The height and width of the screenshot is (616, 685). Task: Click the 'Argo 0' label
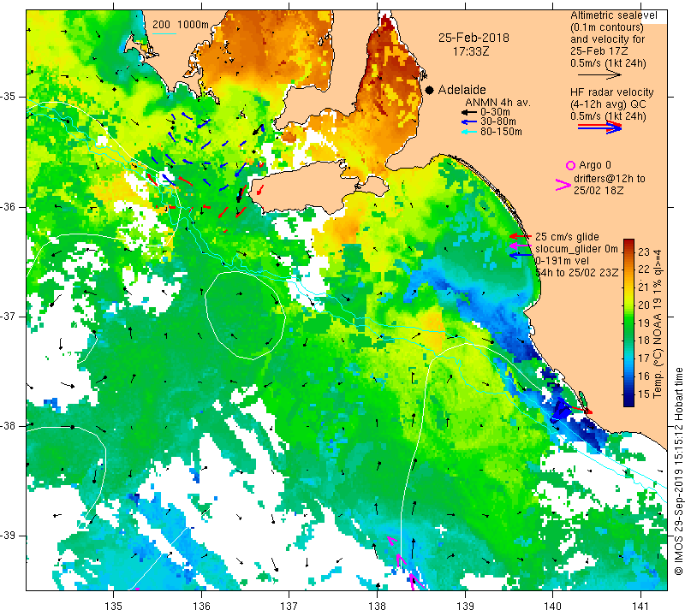[595, 165]
